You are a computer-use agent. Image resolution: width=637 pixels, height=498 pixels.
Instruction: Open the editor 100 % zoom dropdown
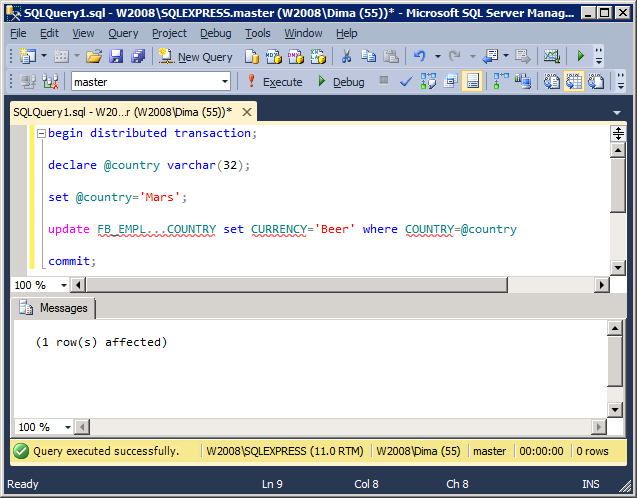[64, 285]
